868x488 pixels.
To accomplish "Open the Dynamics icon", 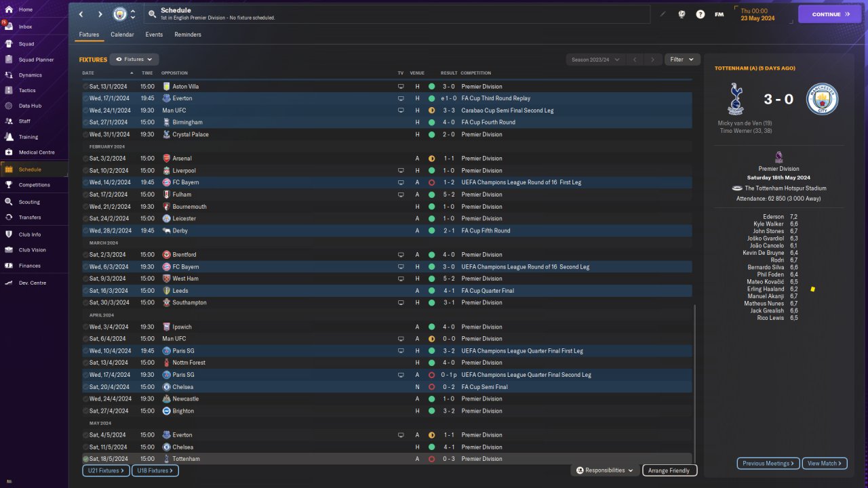I will [x=8, y=75].
